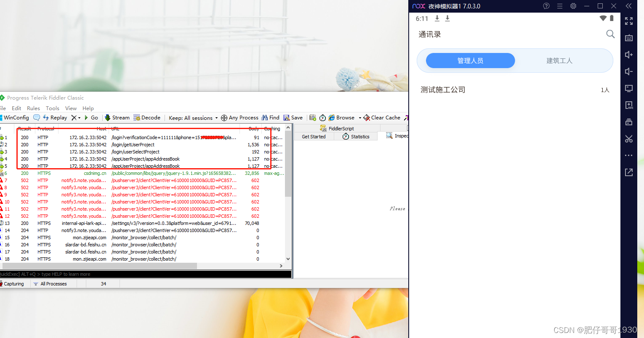Click the session list scroll-up arrow
The width and height of the screenshot is (644, 338).
[288, 127]
